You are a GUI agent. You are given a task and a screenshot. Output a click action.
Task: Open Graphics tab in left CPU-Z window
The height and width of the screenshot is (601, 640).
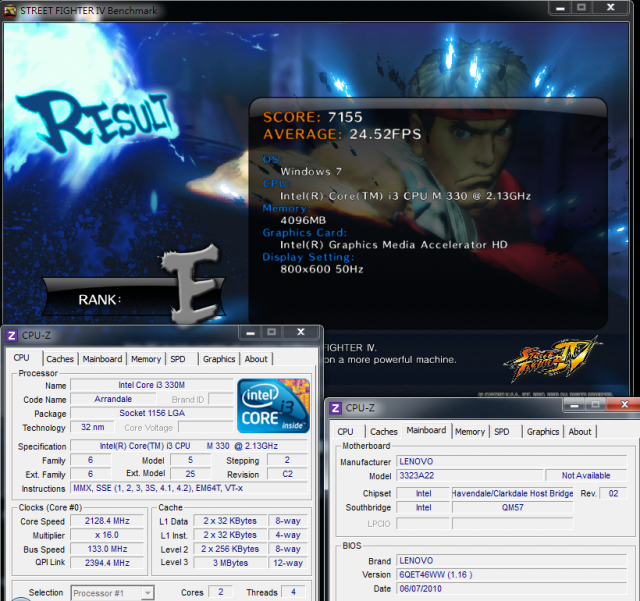pyautogui.click(x=219, y=359)
